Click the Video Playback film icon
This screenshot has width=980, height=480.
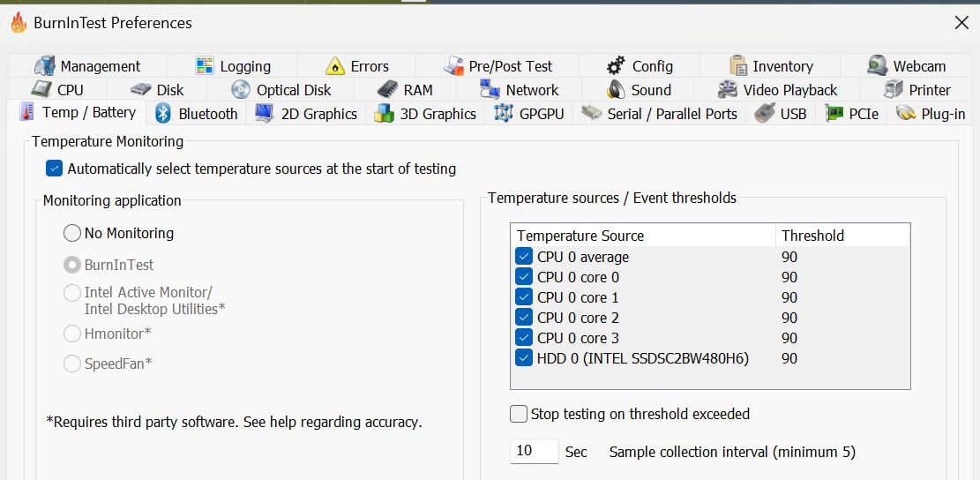728,89
